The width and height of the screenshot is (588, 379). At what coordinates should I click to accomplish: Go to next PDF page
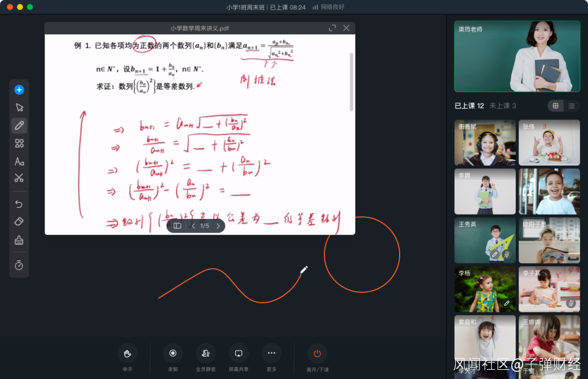tap(218, 225)
